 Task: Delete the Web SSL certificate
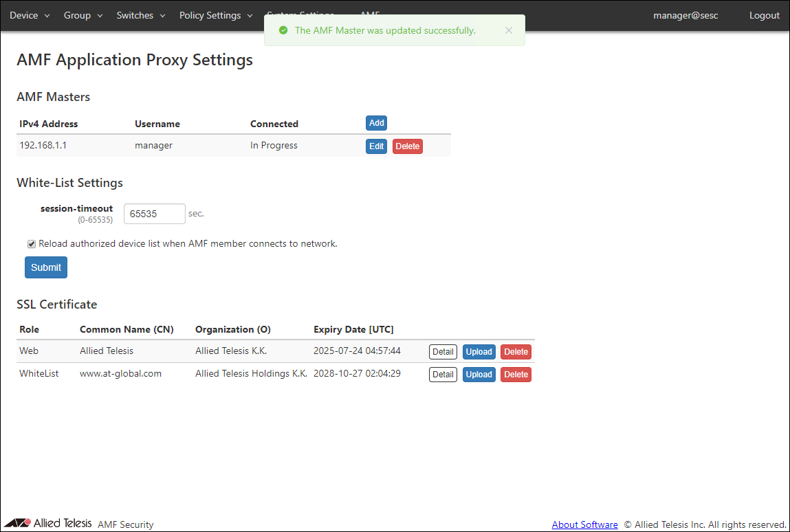tap(516, 352)
